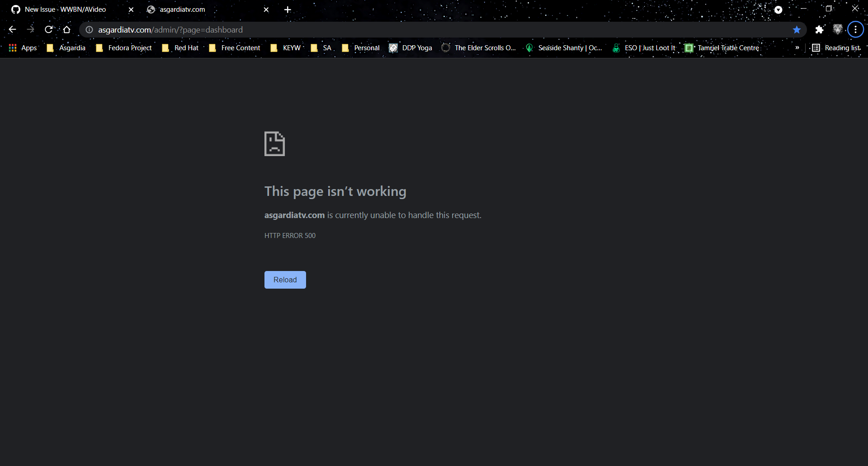868x466 pixels.
Task: Switch to the New Issue WWBN/AVideo tab
Action: [66, 9]
